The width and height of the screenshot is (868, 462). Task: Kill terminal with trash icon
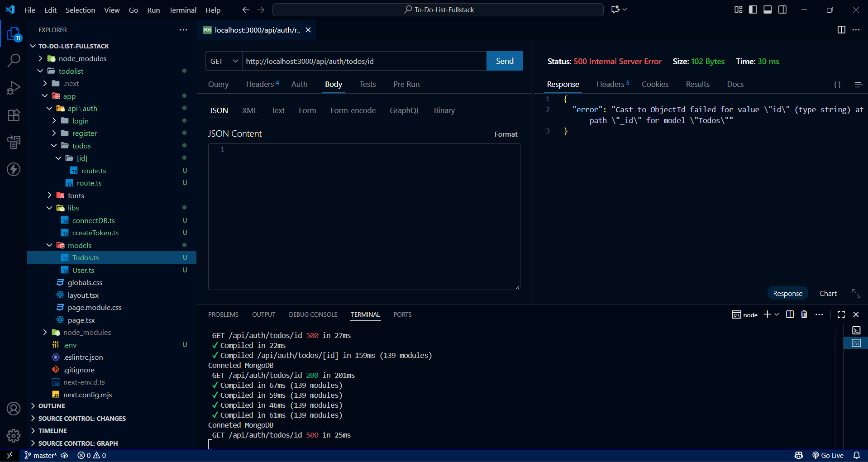[804, 314]
